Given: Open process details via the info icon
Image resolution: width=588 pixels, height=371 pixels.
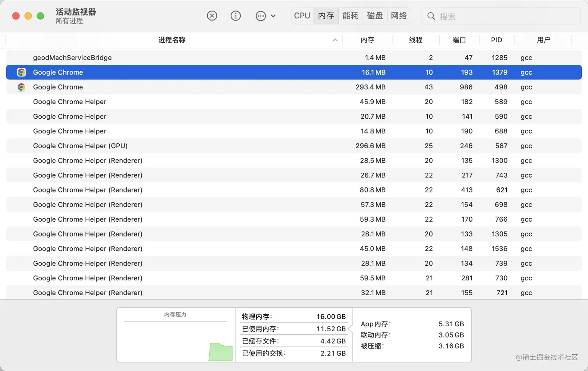Looking at the screenshot, I should (x=236, y=16).
